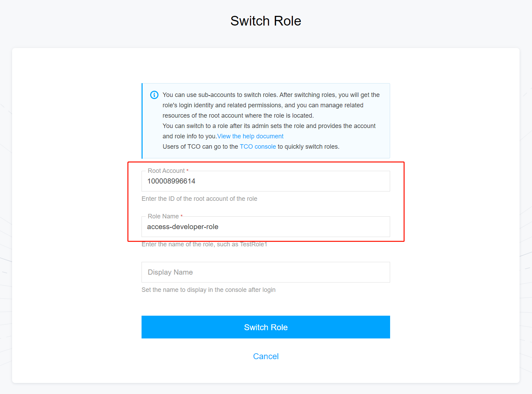Viewport: 532px width, 394px height.
Task: Click the 'Role Name' field label
Action: [x=163, y=216]
